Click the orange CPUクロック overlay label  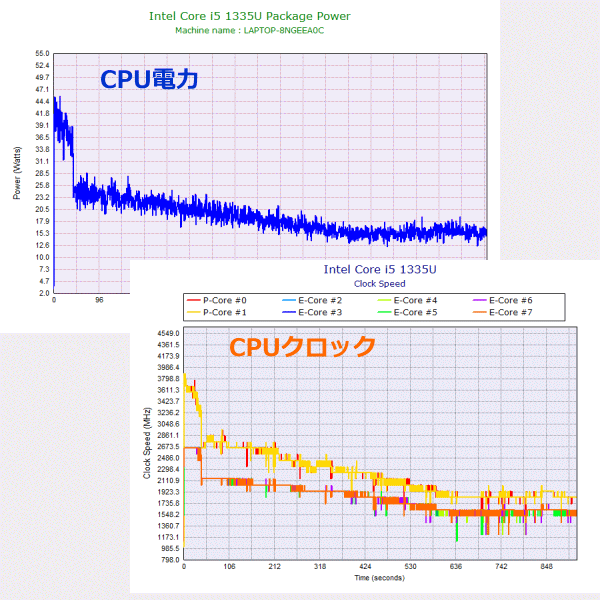[303, 347]
